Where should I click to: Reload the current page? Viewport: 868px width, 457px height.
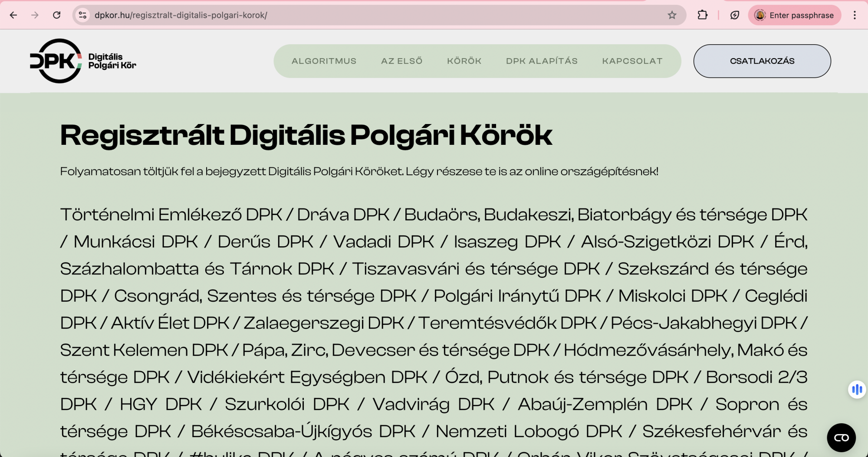56,15
